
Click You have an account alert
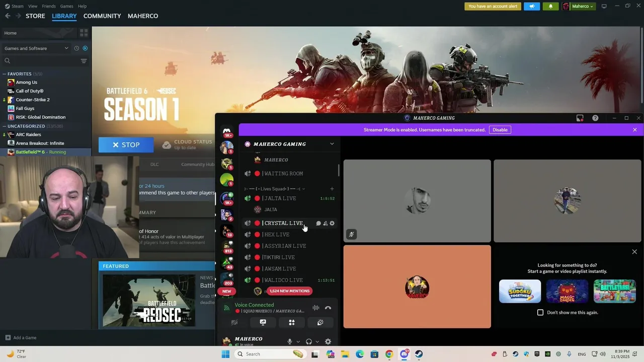[493, 6]
